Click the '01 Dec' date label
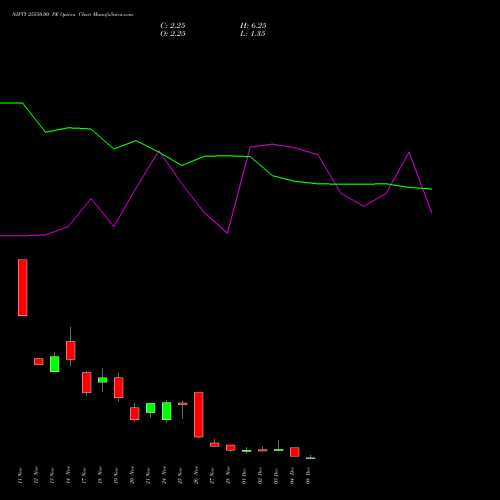 244,476
